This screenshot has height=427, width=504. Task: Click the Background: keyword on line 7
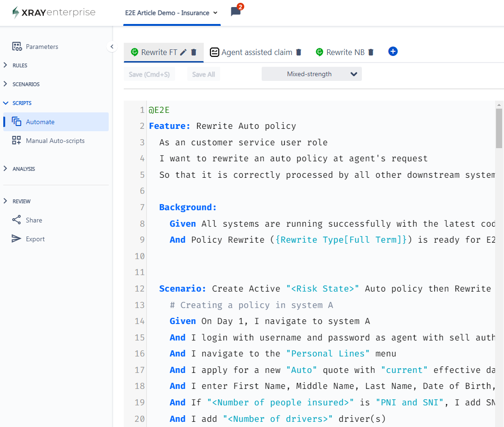point(188,207)
